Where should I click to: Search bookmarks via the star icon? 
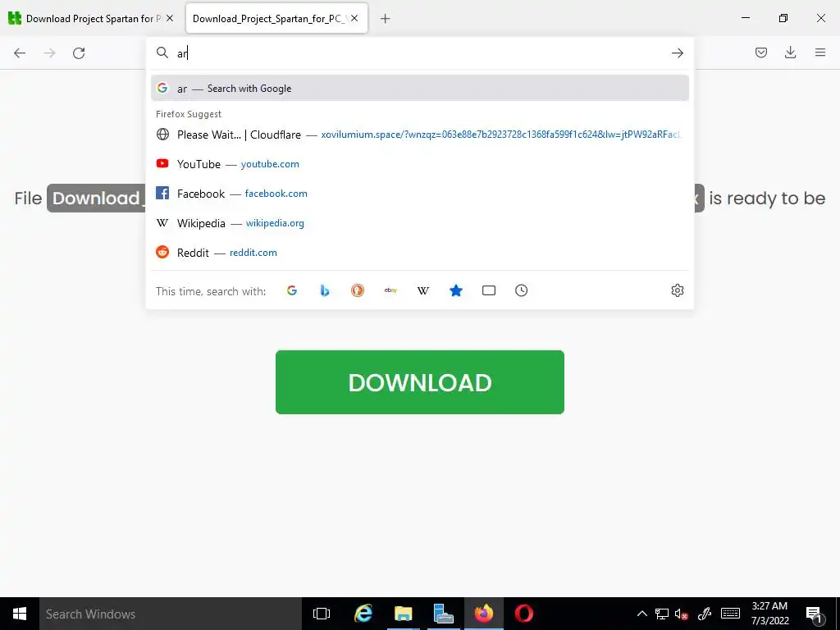pyautogui.click(x=456, y=290)
